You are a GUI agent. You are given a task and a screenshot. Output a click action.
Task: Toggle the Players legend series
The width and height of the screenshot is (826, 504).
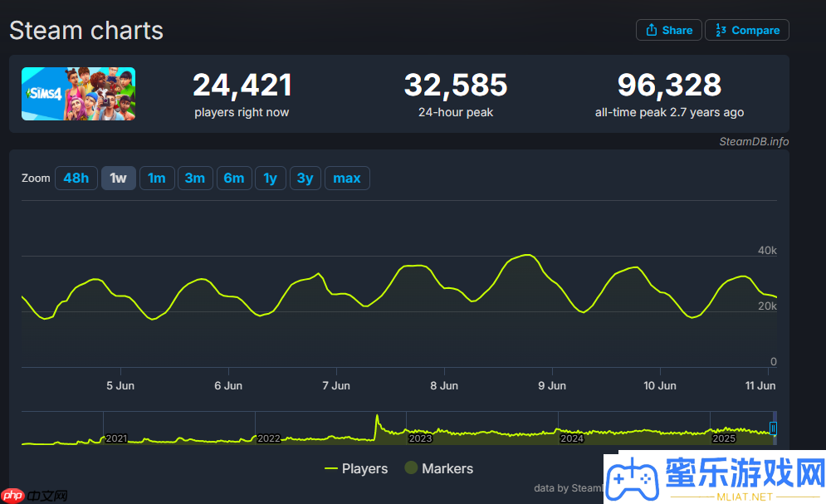pyautogui.click(x=356, y=468)
